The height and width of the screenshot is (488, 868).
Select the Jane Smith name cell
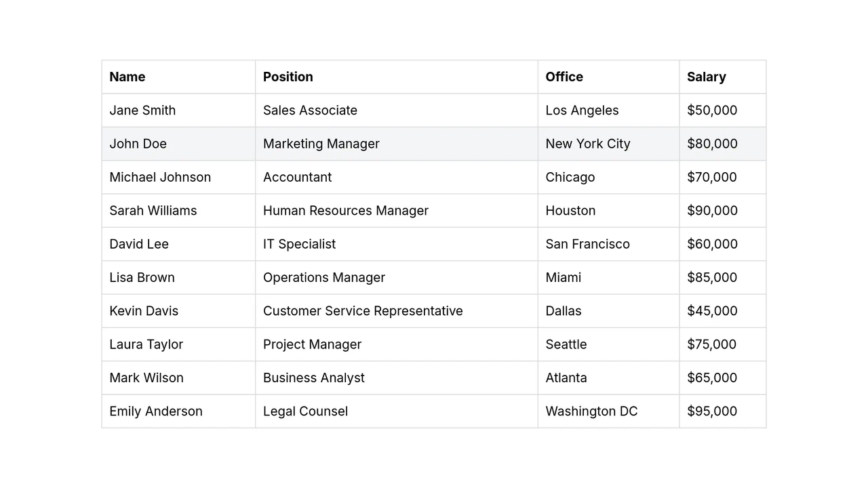(178, 110)
